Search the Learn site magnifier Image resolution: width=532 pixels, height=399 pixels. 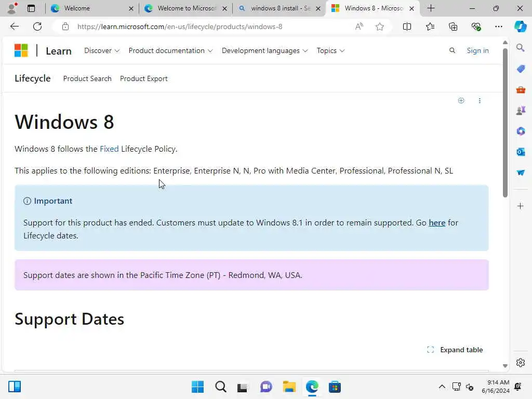[452, 50]
